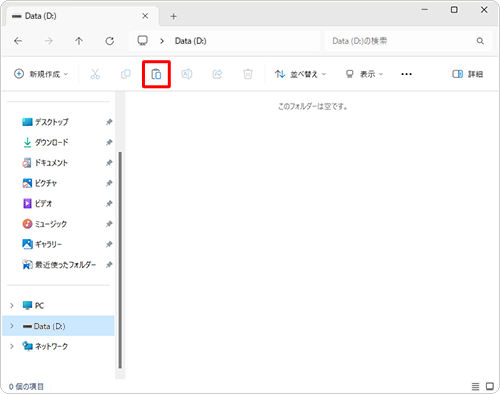This screenshot has width=500, height=394.
Task: Unpin デスクトップ using its pin icon
Action: (109, 122)
